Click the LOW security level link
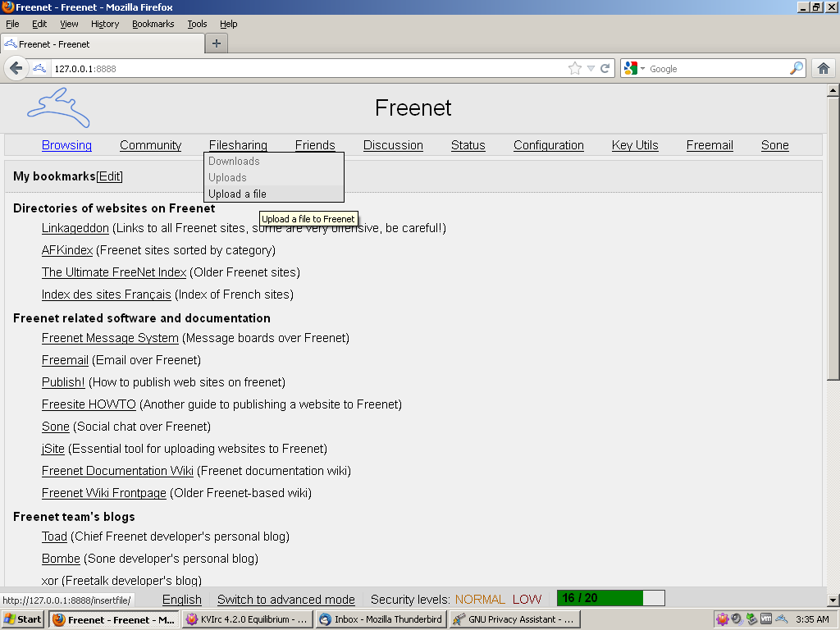Viewport: 840px width, 630px height. coord(527,600)
